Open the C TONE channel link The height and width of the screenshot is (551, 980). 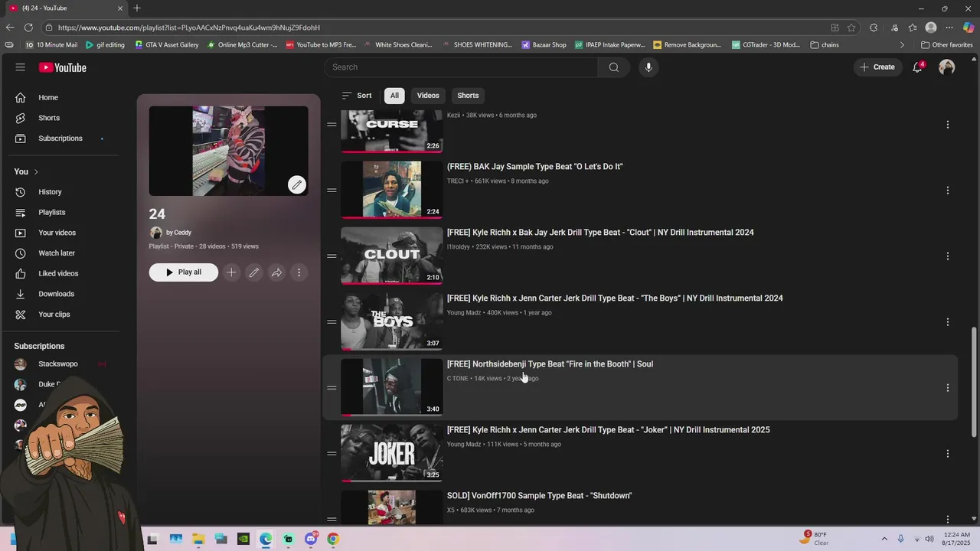(457, 379)
